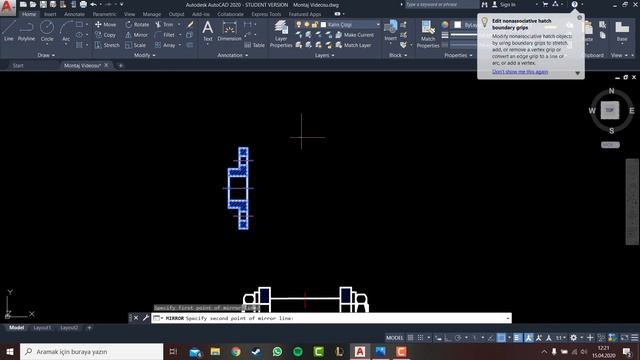Open command line history dropdown
The image size is (640, 360).
[x=508, y=318]
